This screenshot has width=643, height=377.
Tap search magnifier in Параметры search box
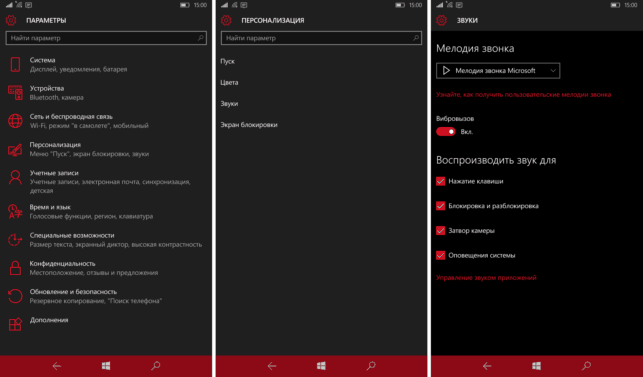pos(201,38)
